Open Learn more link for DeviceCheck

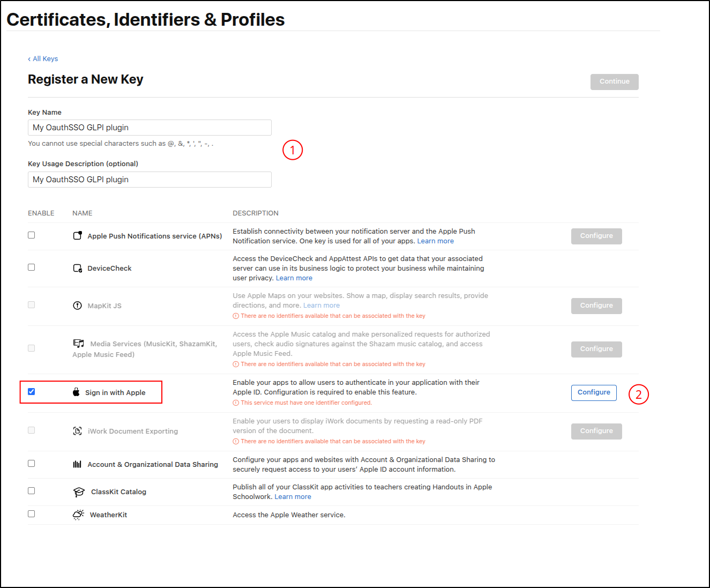[294, 278]
